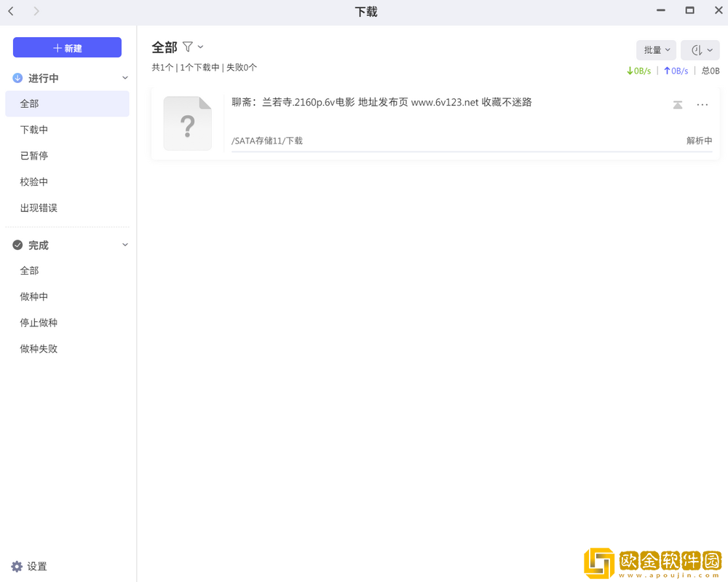The width and height of the screenshot is (728, 582).
Task: Open the 全部 filter dropdown chevron
Action: [x=199, y=47]
